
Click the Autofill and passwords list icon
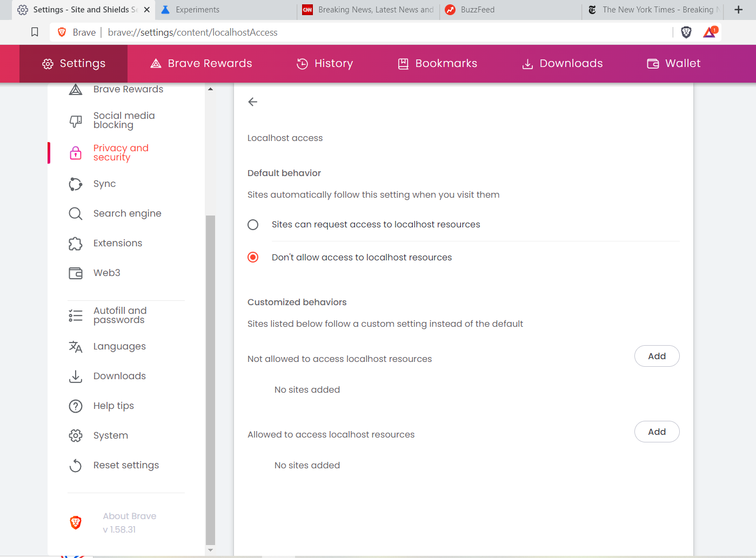point(76,315)
